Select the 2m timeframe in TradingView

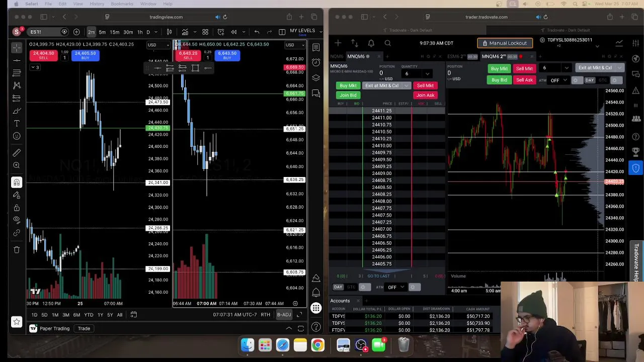[x=92, y=32]
